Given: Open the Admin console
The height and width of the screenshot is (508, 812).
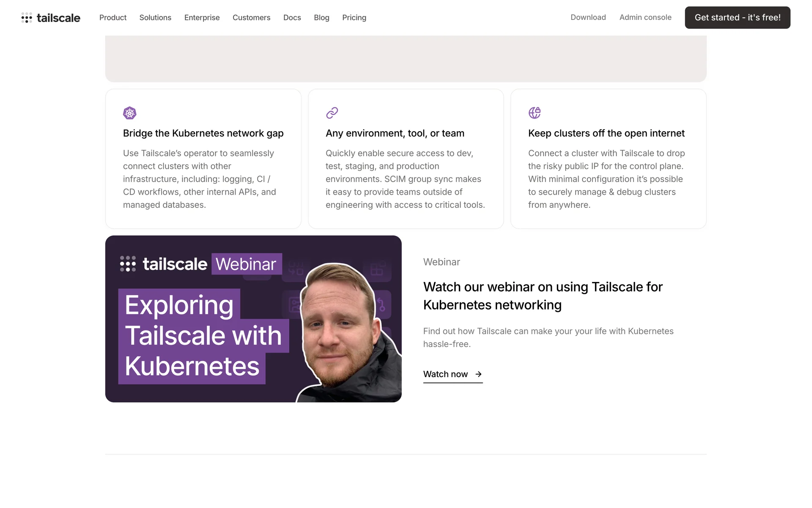Looking at the screenshot, I should [645, 17].
